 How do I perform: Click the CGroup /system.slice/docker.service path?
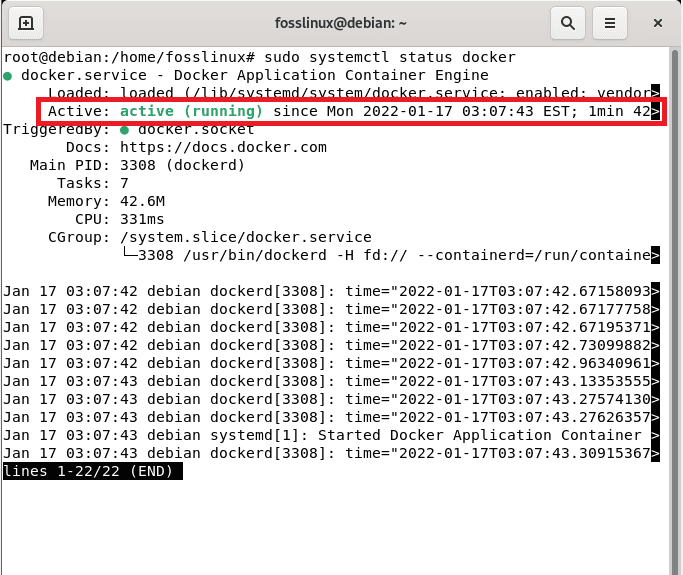click(x=246, y=237)
